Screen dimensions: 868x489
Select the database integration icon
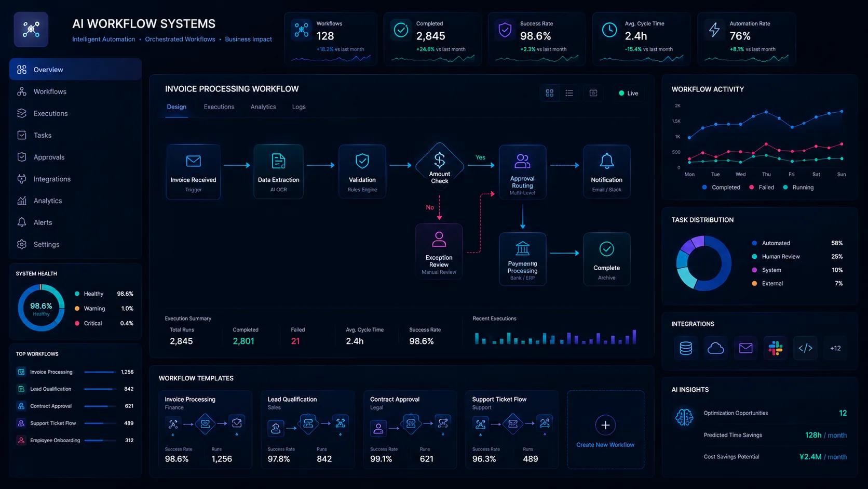pyautogui.click(x=686, y=348)
